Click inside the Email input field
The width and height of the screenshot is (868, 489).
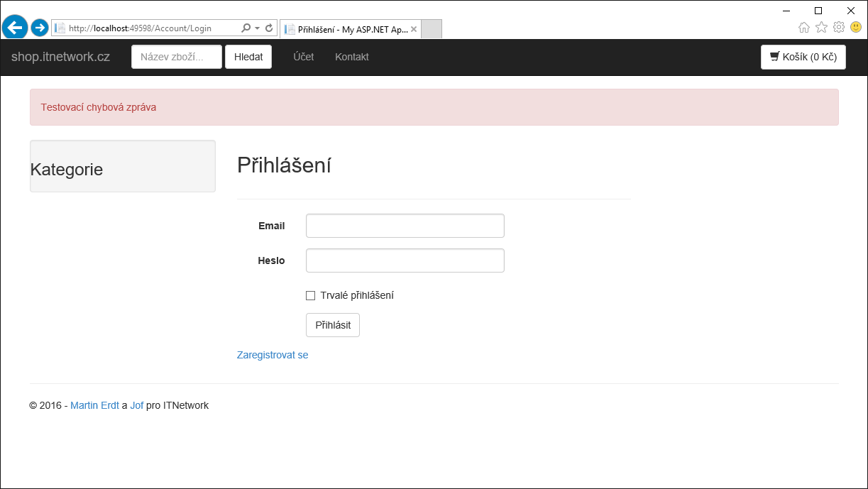coord(405,225)
